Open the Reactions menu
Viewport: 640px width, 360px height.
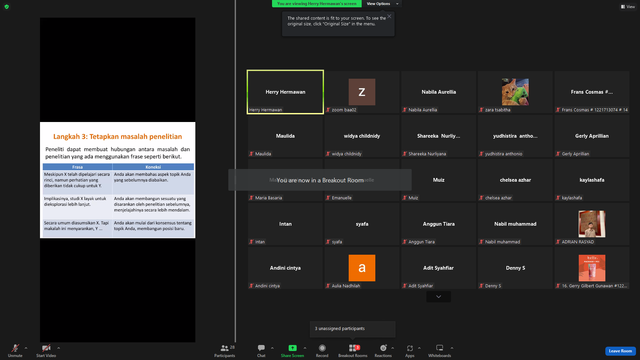coord(383,350)
